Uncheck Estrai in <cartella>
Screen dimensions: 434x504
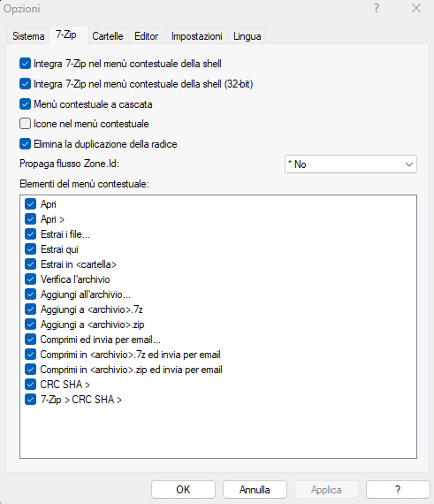click(x=31, y=264)
